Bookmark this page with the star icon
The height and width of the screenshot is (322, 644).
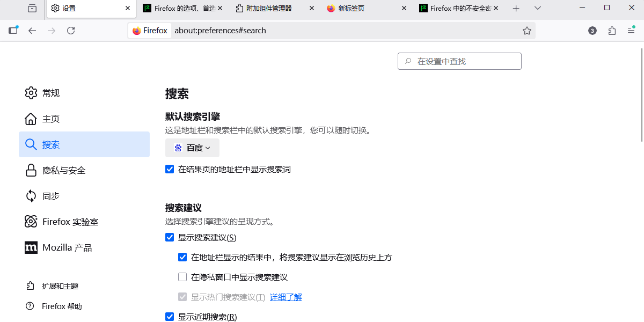pos(527,31)
